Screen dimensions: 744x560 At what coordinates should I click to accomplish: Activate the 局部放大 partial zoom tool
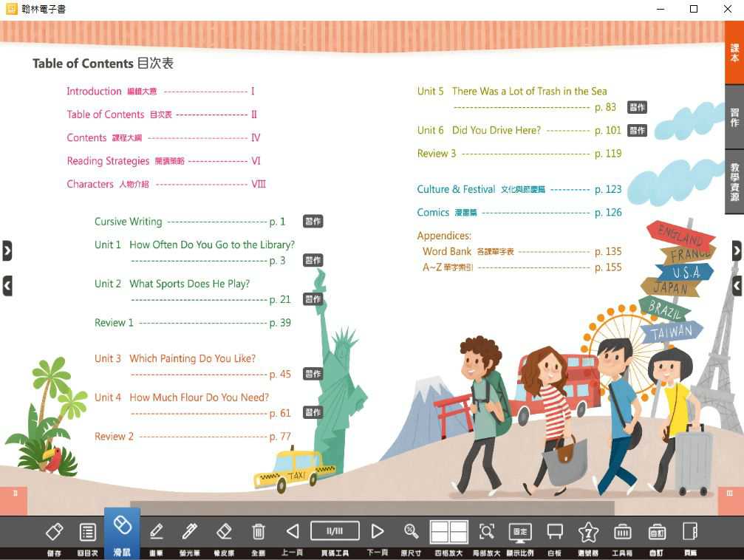487,531
